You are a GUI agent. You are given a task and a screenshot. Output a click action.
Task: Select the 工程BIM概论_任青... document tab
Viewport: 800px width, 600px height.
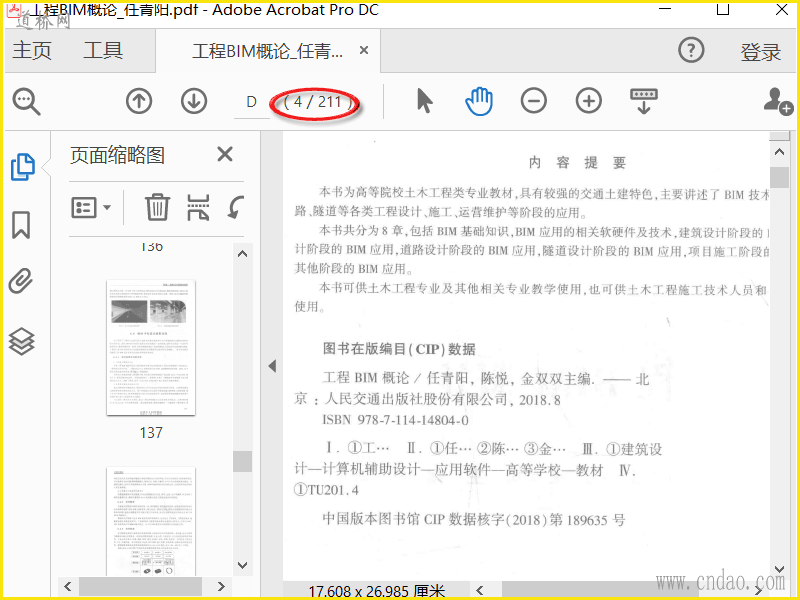point(267,51)
